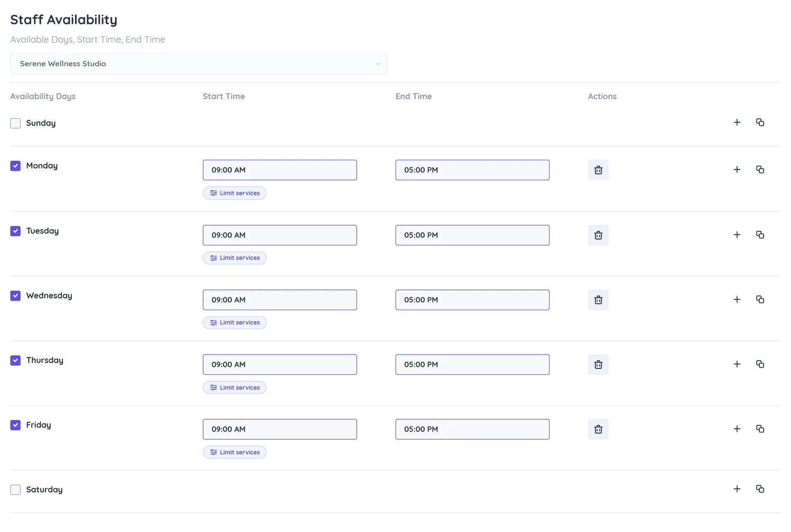This screenshot has height=532, width=791.
Task: Uncheck Monday availability
Action: click(15, 166)
